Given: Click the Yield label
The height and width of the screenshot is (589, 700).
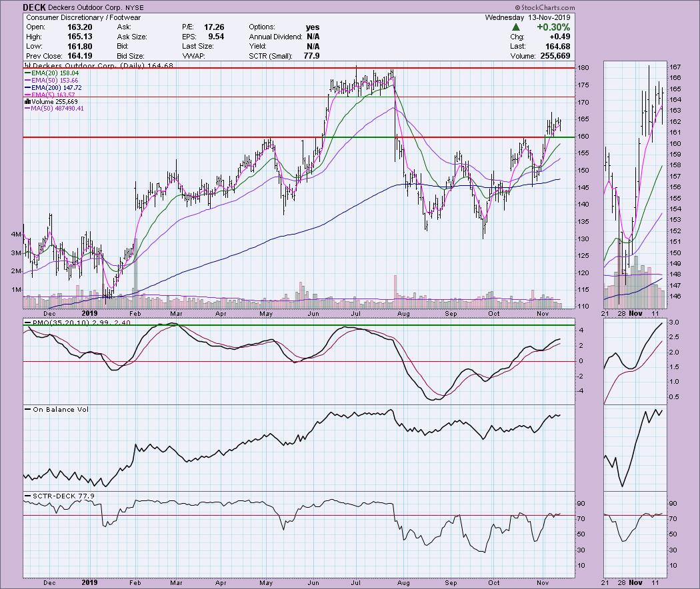Looking at the screenshot, I should pyautogui.click(x=257, y=47).
